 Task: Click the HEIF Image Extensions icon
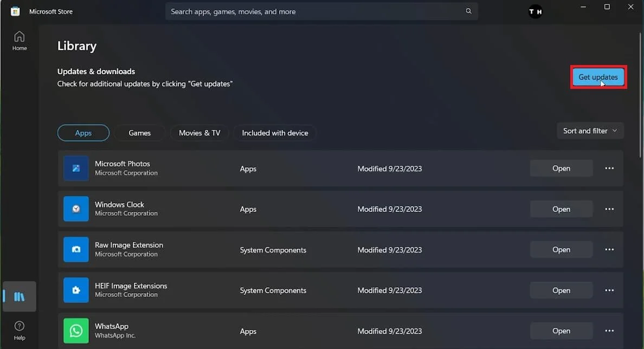(76, 290)
